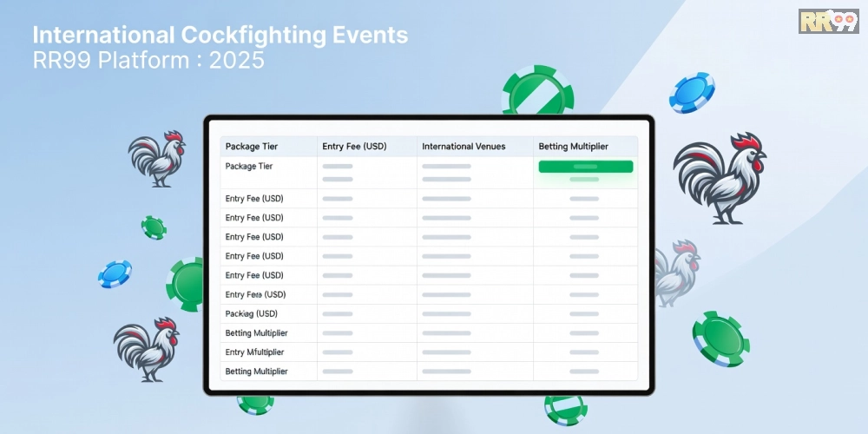
Task: Click the rooster icon at lower left
Action: click(146, 348)
